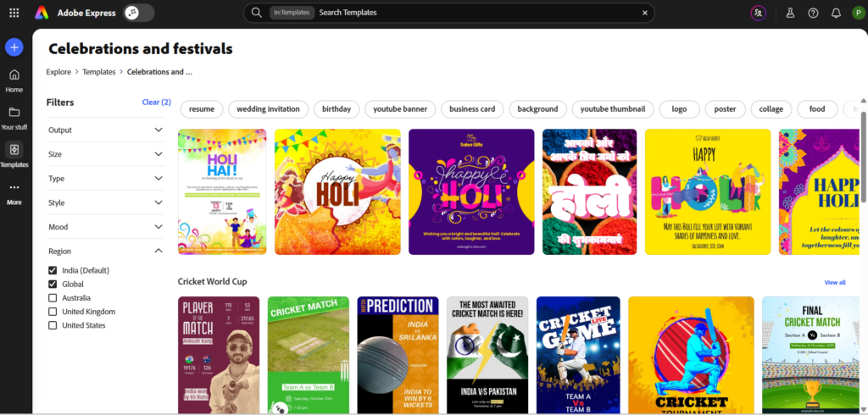The image size is (868, 415).
Task: Open the notifications bell
Action: point(836,13)
